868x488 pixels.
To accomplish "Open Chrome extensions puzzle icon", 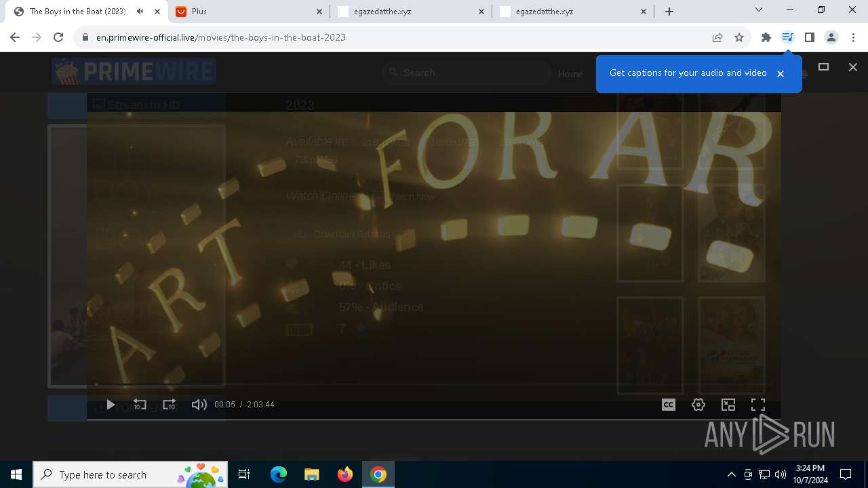I will click(x=766, y=37).
